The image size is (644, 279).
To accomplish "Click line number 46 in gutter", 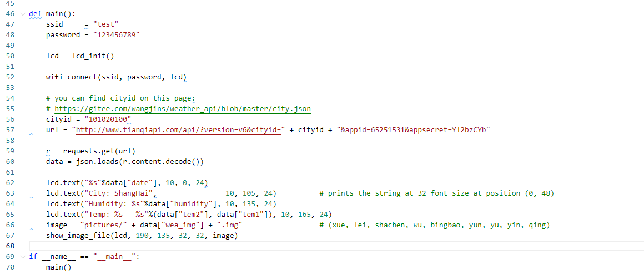I will point(10,13).
